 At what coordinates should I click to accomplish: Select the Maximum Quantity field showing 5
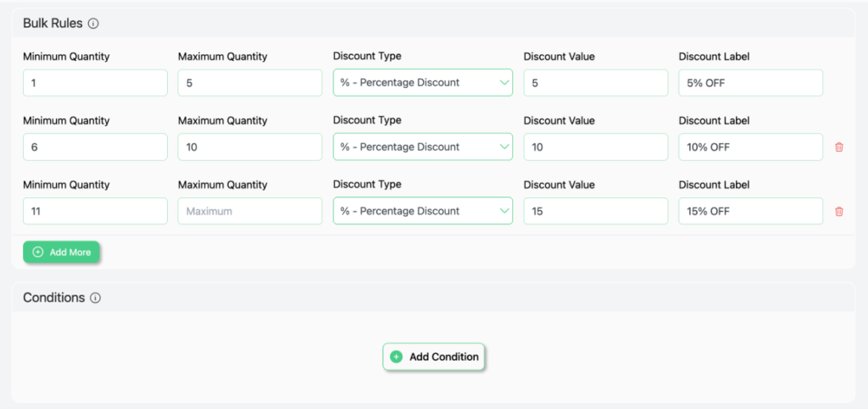(x=249, y=83)
